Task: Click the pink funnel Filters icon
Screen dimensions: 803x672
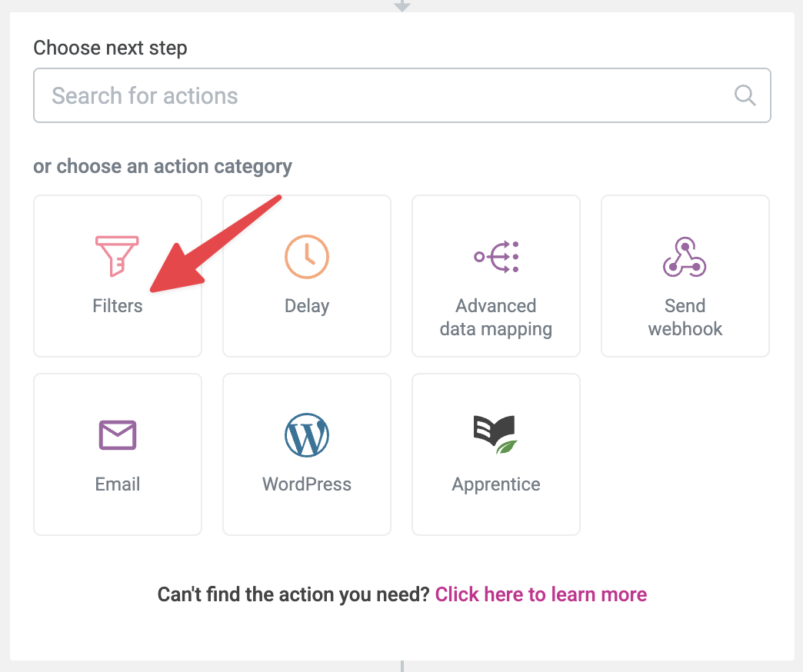Action: pos(117,255)
